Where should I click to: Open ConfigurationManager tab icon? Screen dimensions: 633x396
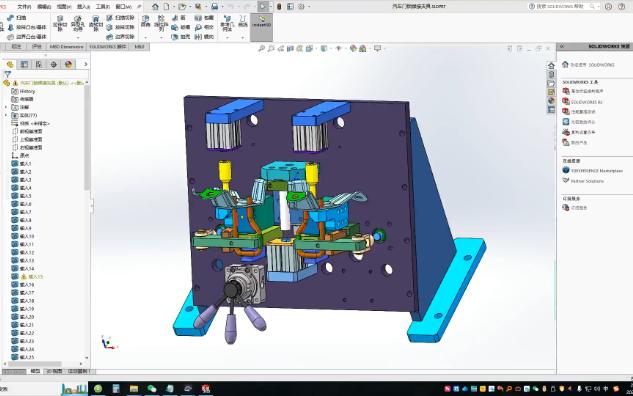(39, 64)
